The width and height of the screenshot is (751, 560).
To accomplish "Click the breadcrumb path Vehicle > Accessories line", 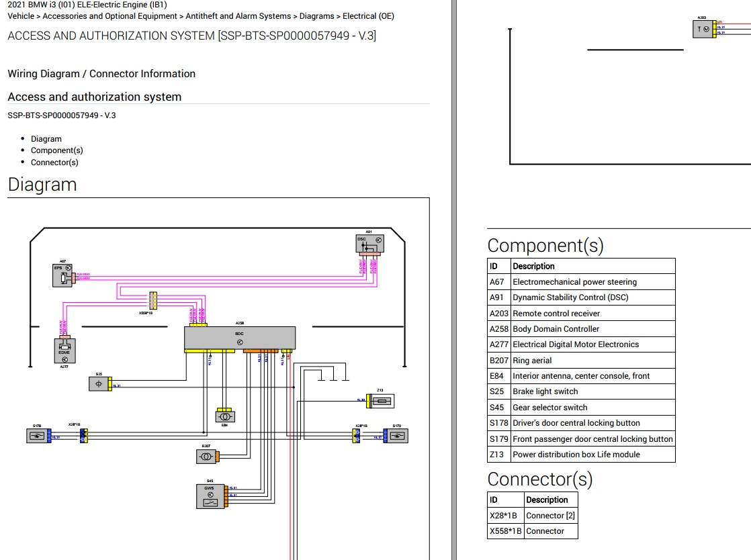I will (x=201, y=16).
